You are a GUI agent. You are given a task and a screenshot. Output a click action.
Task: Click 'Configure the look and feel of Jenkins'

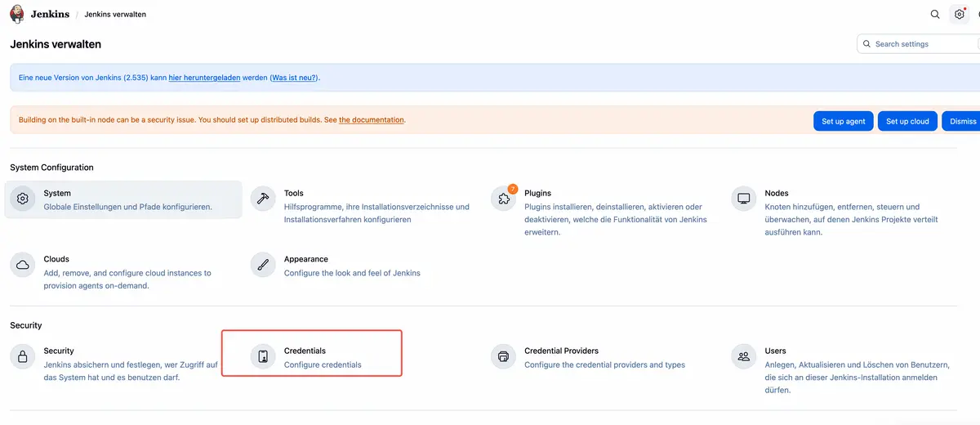click(352, 273)
